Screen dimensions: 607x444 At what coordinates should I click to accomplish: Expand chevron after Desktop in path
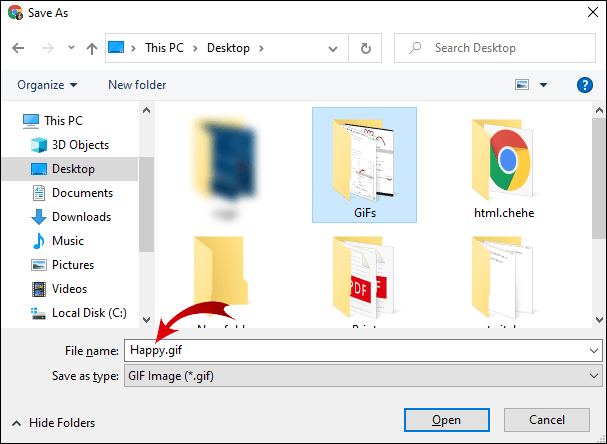click(261, 48)
